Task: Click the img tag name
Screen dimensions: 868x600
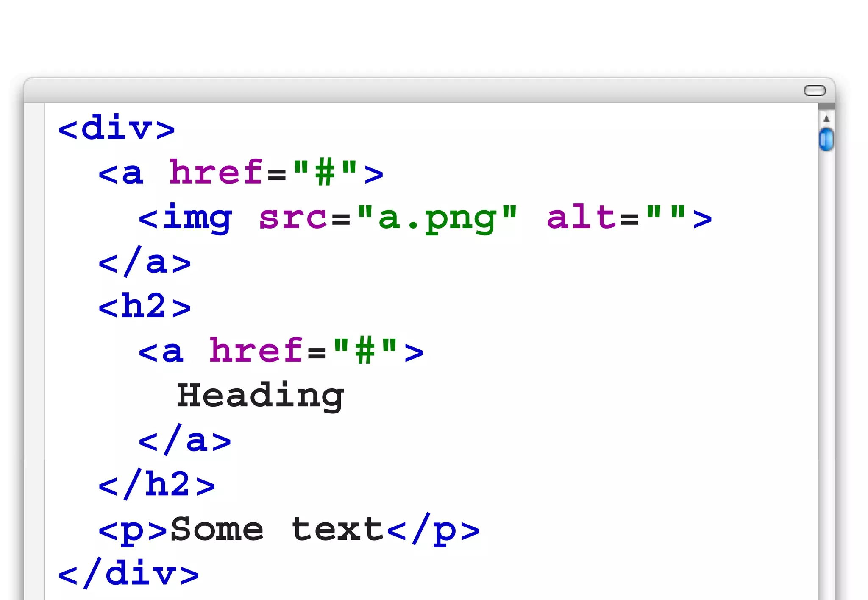Action: coord(198,217)
